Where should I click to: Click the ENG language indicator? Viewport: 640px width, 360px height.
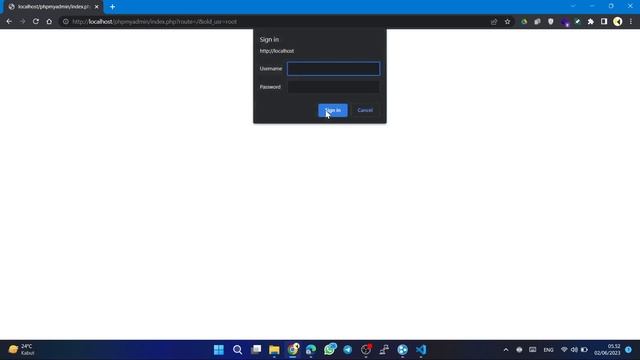pyautogui.click(x=548, y=350)
